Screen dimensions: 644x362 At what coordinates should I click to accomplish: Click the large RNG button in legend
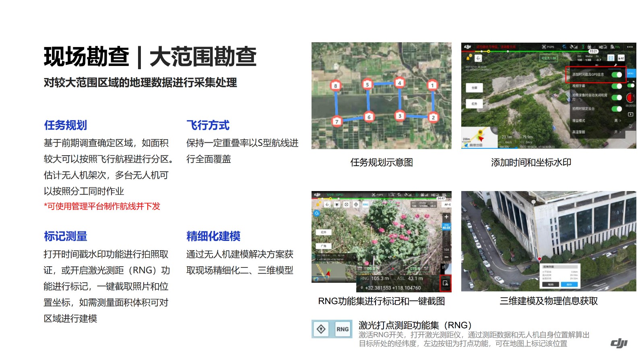pyautogui.click(x=343, y=329)
